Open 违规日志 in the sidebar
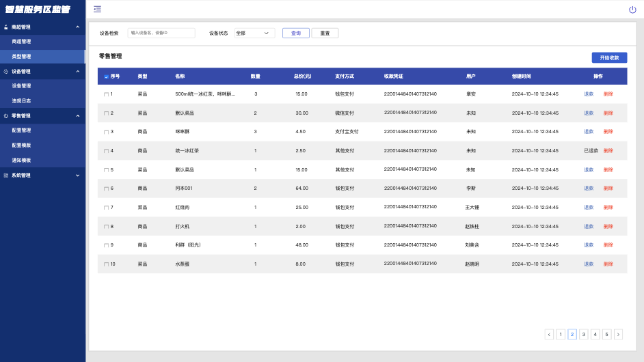The height and width of the screenshot is (362, 644). pos(21,101)
